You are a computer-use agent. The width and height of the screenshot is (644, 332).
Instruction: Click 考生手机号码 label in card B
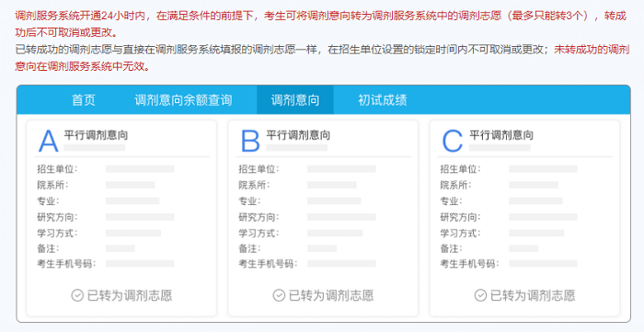(x=268, y=263)
